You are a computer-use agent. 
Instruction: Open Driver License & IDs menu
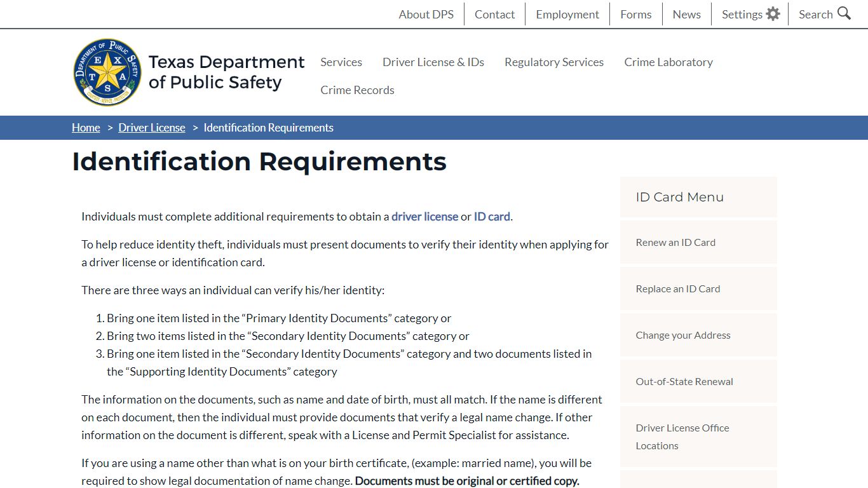click(433, 62)
